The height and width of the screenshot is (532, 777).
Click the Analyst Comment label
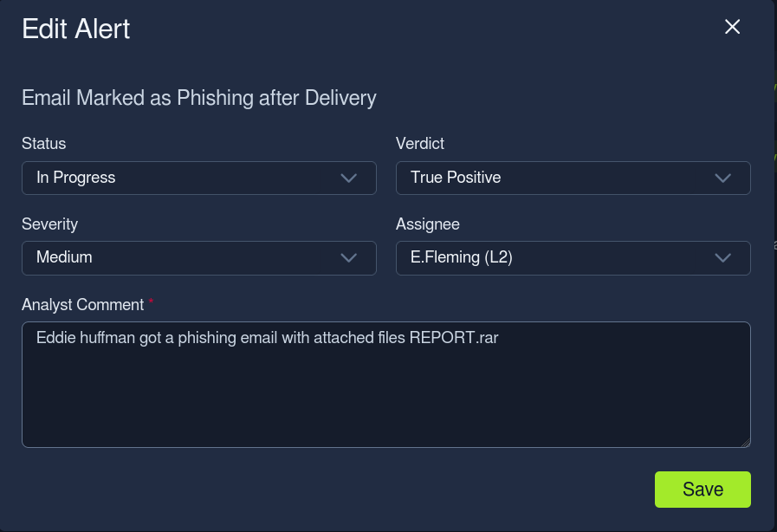83,304
